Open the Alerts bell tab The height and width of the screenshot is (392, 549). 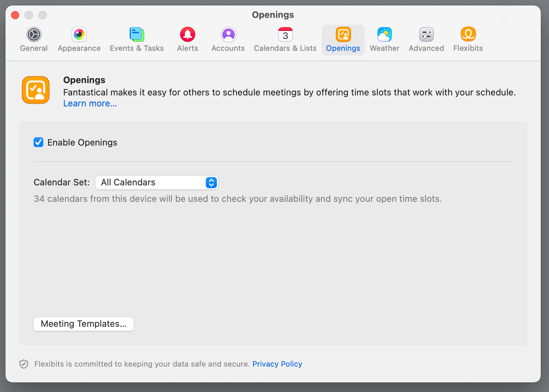[188, 40]
